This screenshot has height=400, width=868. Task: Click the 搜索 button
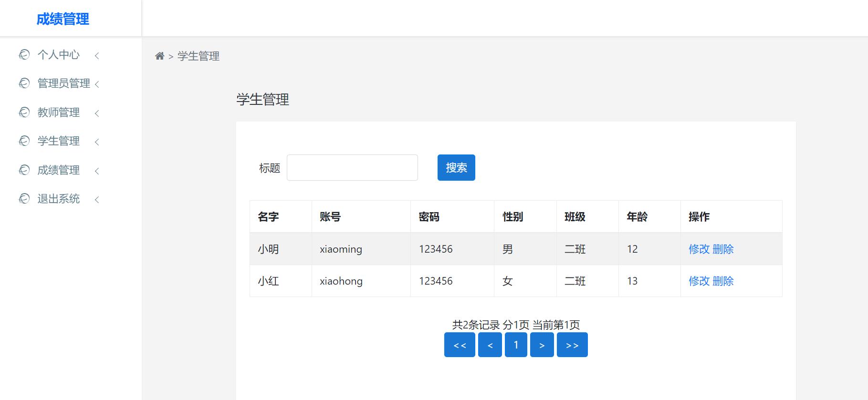pos(456,167)
